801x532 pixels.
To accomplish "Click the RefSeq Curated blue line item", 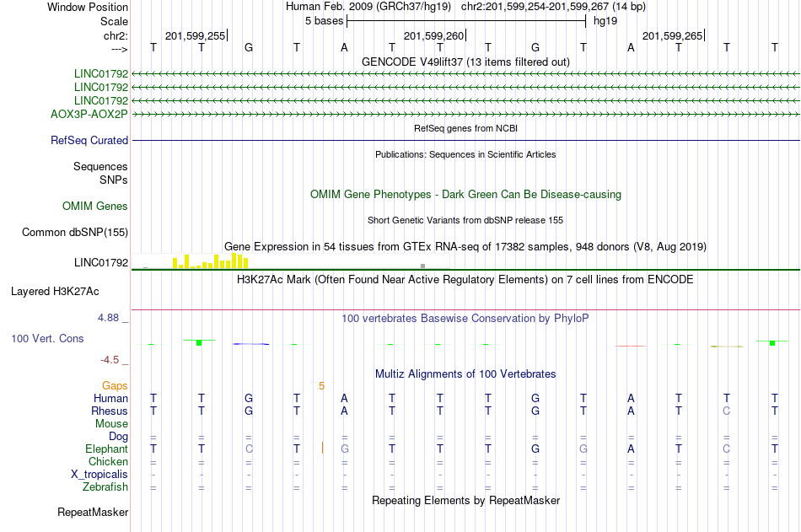I will point(465,140).
